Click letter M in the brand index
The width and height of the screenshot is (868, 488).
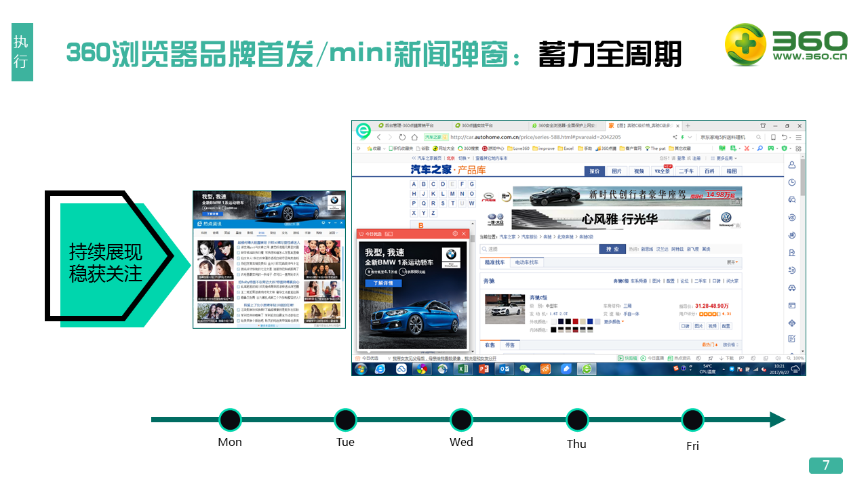point(452,194)
